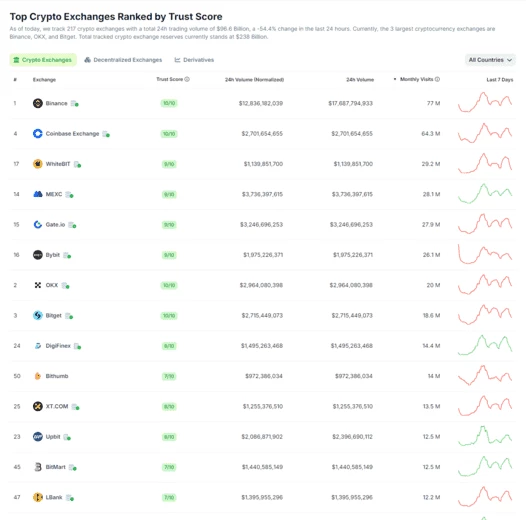
Task: Open the DigiFinex exchange link
Action: tap(58, 346)
